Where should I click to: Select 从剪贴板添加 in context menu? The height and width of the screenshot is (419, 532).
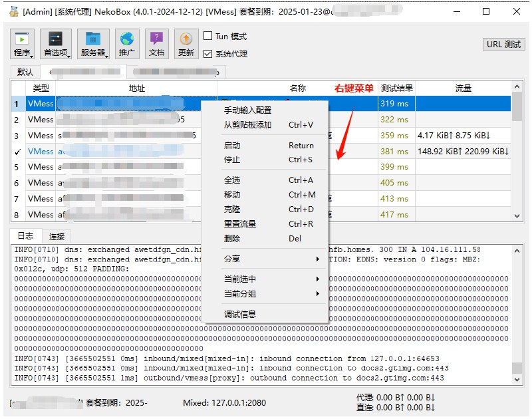click(247, 125)
